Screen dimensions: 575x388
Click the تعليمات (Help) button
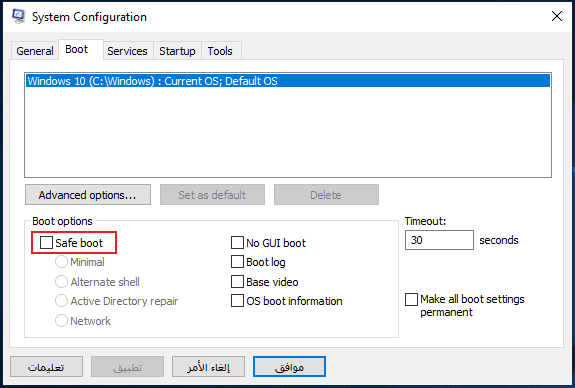click(x=46, y=367)
